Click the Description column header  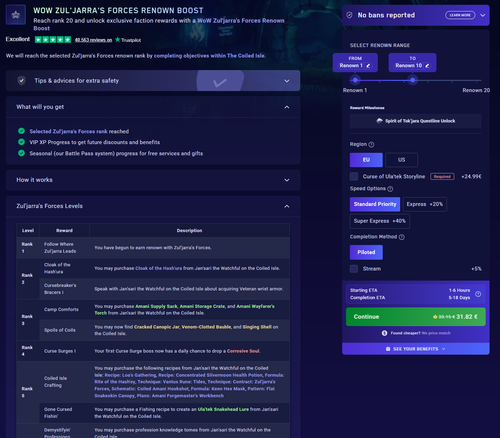(189, 230)
